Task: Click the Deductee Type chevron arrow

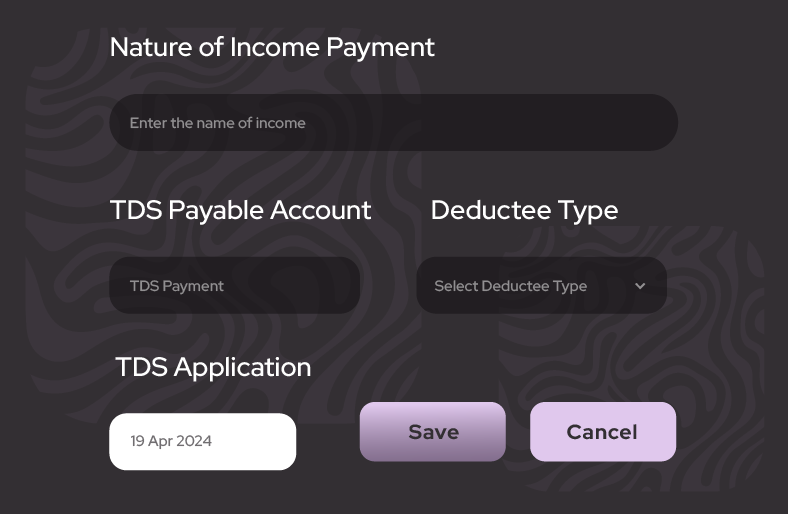Action: click(640, 286)
